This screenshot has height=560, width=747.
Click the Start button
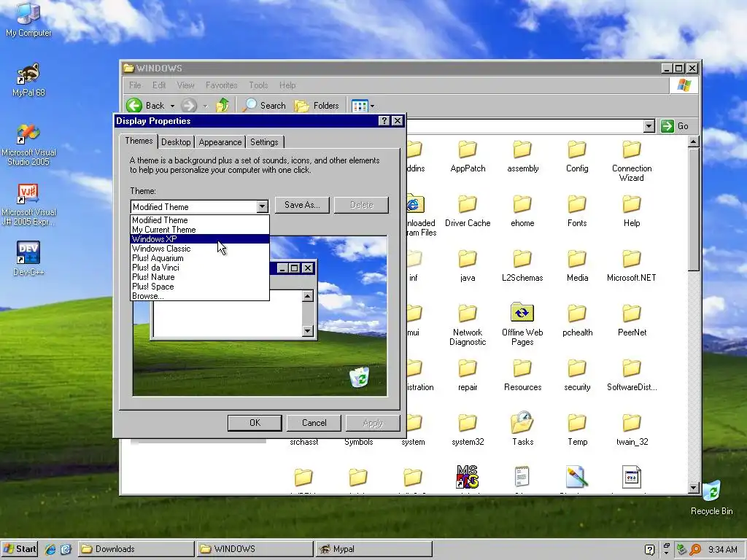click(20, 549)
